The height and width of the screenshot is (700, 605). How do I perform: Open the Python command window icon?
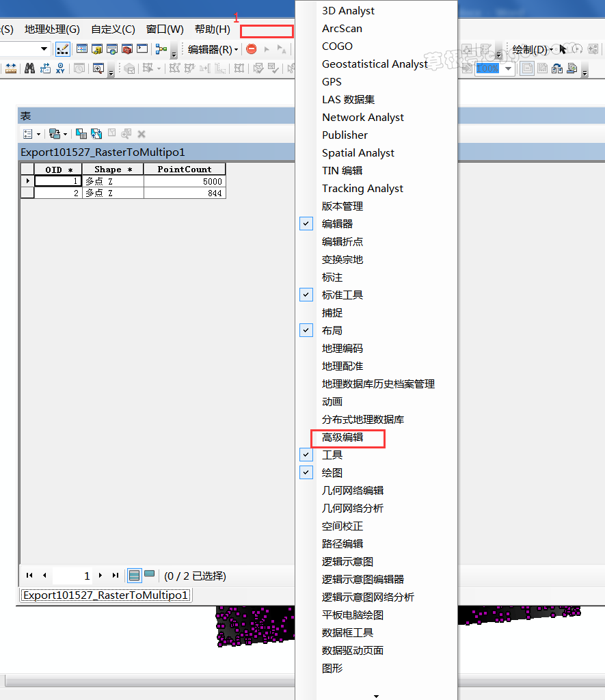pyautogui.click(x=142, y=49)
